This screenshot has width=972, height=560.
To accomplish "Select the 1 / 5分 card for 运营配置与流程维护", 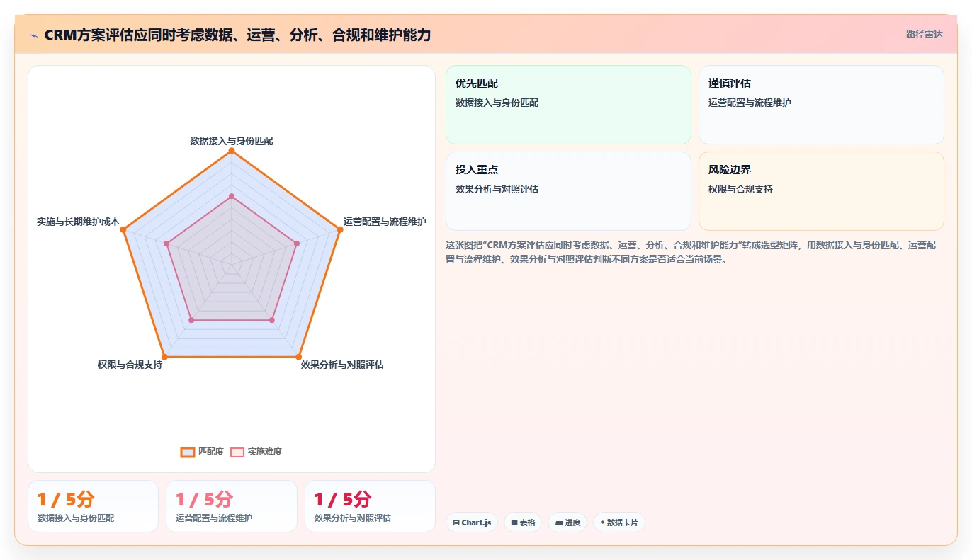I will 232,506.
